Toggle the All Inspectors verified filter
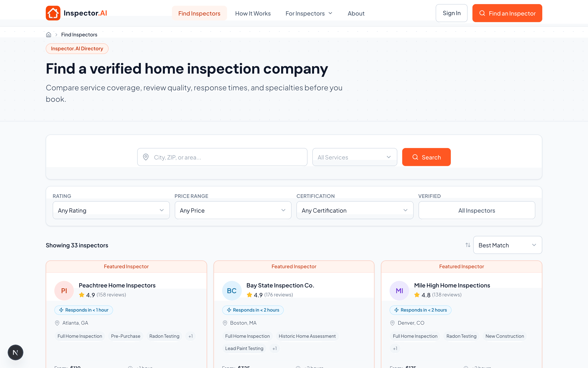588x368 pixels. tap(477, 210)
